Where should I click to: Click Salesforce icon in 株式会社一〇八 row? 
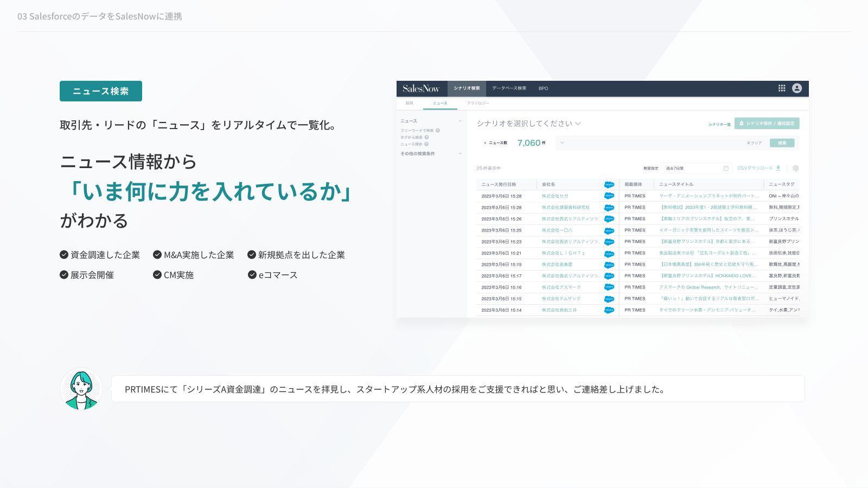pos(609,230)
